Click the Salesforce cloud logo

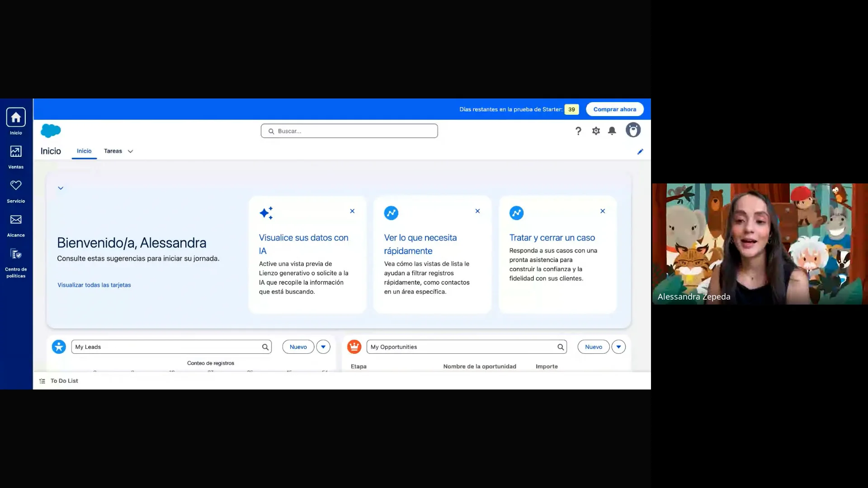pyautogui.click(x=51, y=131)
